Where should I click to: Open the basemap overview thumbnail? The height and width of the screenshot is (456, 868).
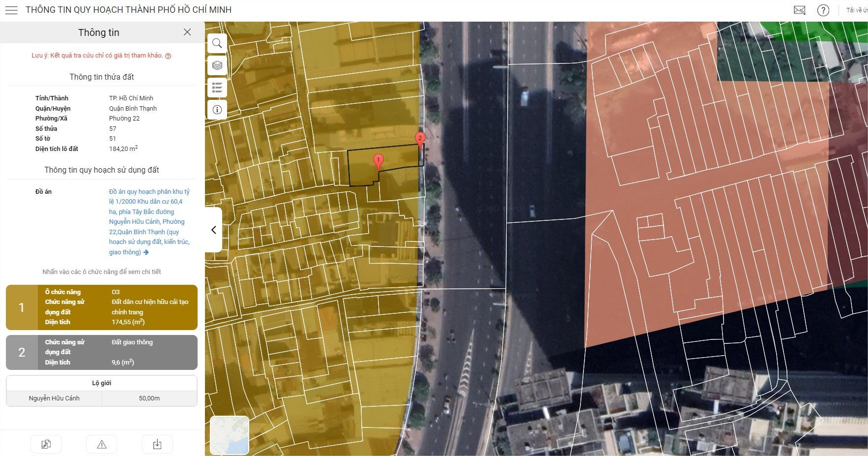230,435
